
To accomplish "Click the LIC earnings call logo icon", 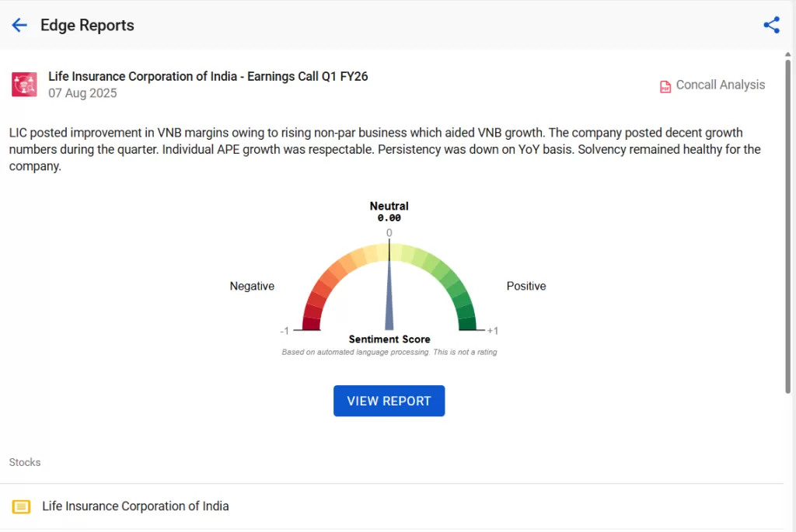I will [24, 85].
